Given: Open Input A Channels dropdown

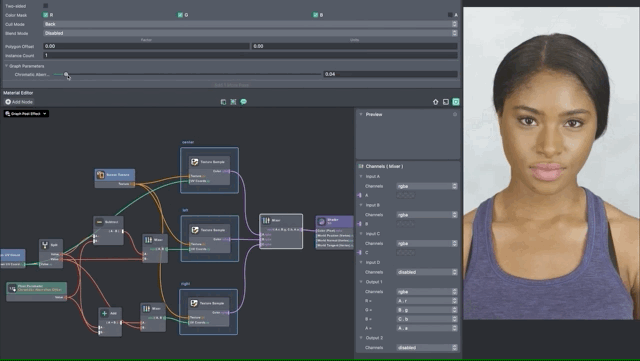Looking at the screenshot, I should click(x=427, y=186).
